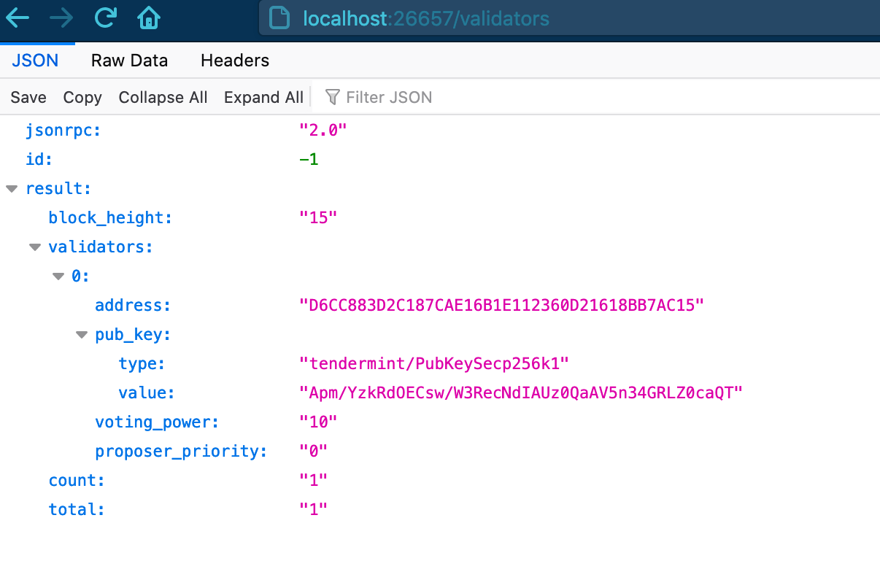Click the address bar URL

(x=447, y=19)
